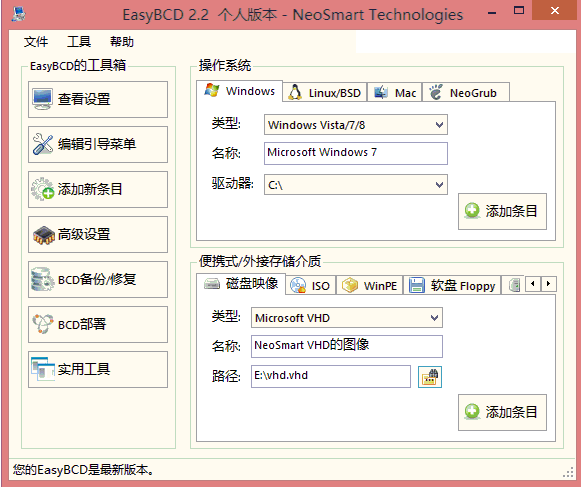Select the WinPE tab
Screen dimensions: 581x487
(x=369, y=285)
